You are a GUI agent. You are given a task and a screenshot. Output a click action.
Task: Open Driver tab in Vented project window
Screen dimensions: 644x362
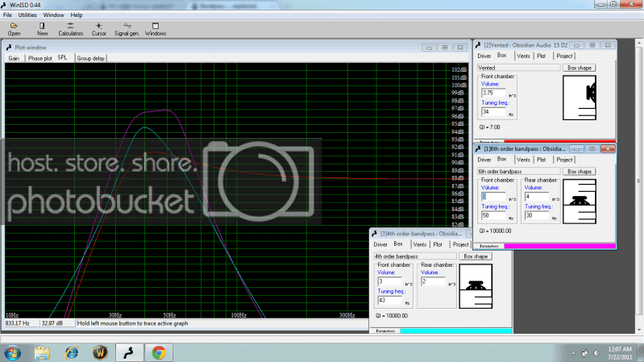[x=484, y=56]
